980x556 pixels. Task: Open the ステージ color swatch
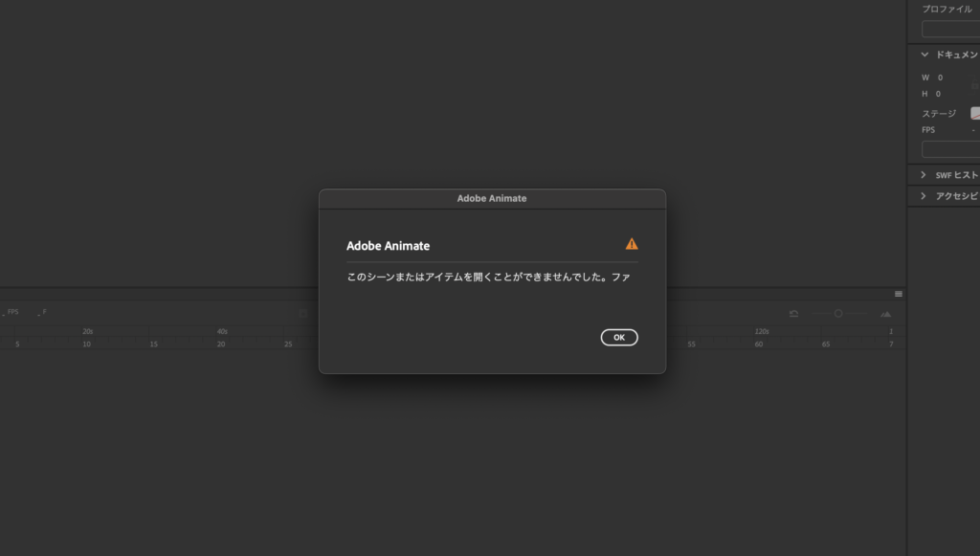click(x=975, y=113)
